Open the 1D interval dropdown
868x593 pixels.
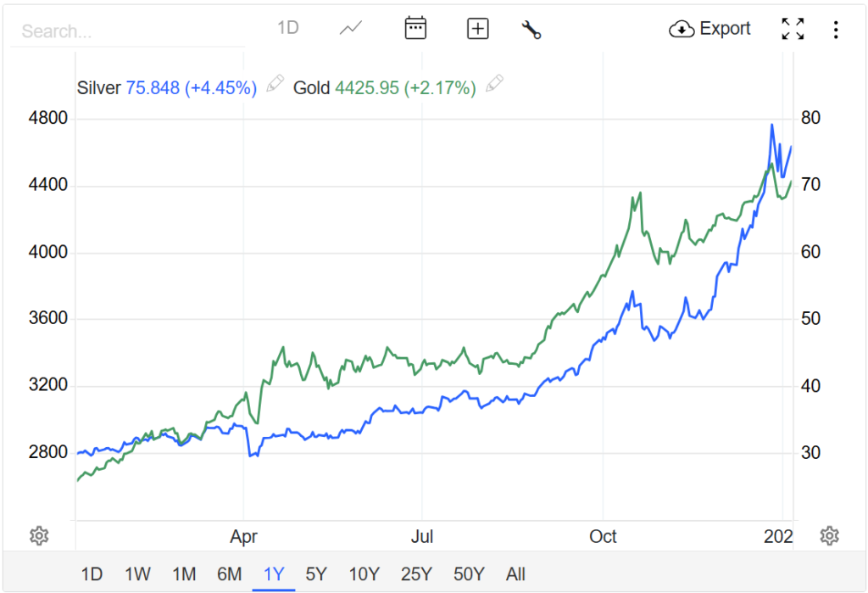288,28
